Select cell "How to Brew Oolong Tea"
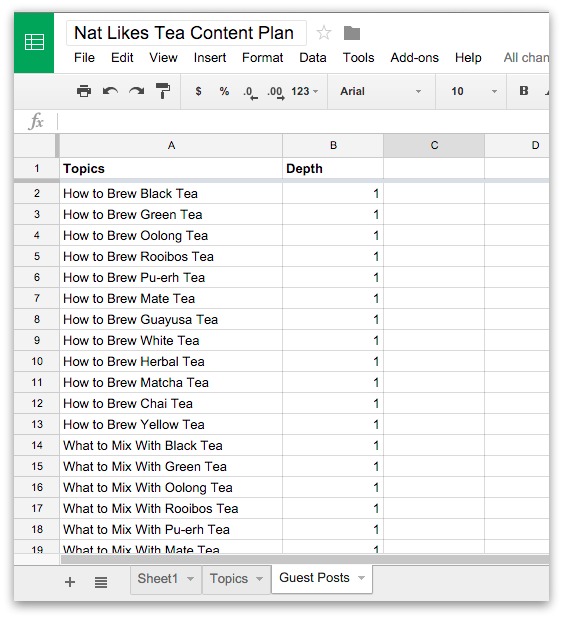 [x=171, y=235]
